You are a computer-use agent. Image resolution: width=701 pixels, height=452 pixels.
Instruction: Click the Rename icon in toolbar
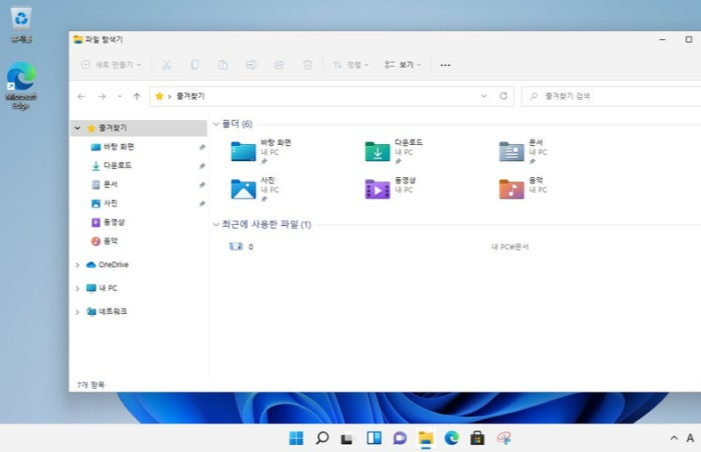point(251,65)
